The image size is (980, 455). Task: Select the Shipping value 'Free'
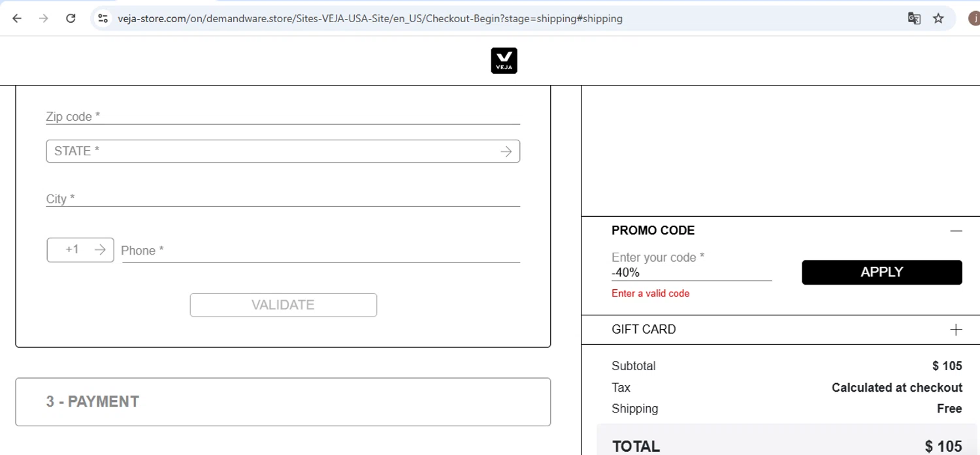click(949, 409)
